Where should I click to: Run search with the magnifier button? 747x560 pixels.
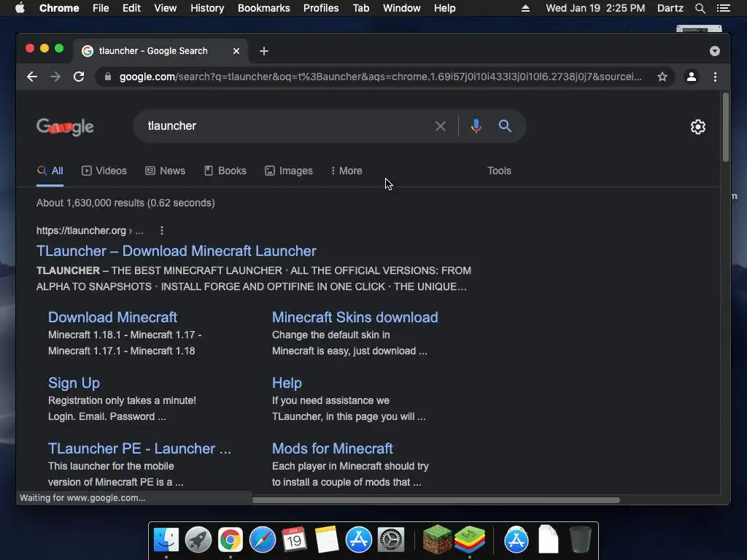tap(505, 126)
